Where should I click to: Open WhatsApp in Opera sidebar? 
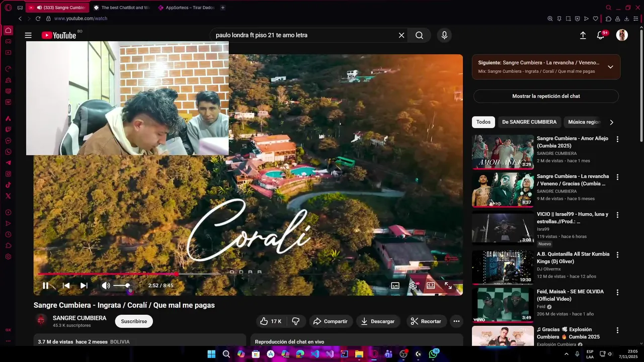pyautogui.click(x=8, y=152)
